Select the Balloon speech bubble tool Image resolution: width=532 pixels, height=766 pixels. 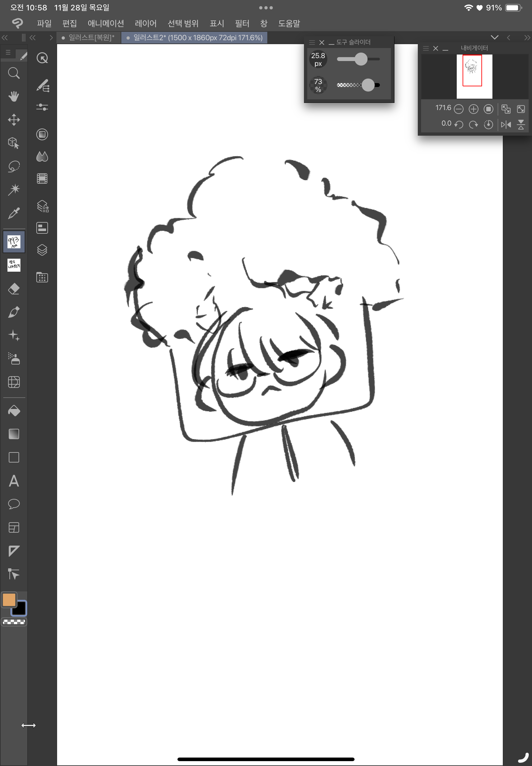[x=14, y=504]
